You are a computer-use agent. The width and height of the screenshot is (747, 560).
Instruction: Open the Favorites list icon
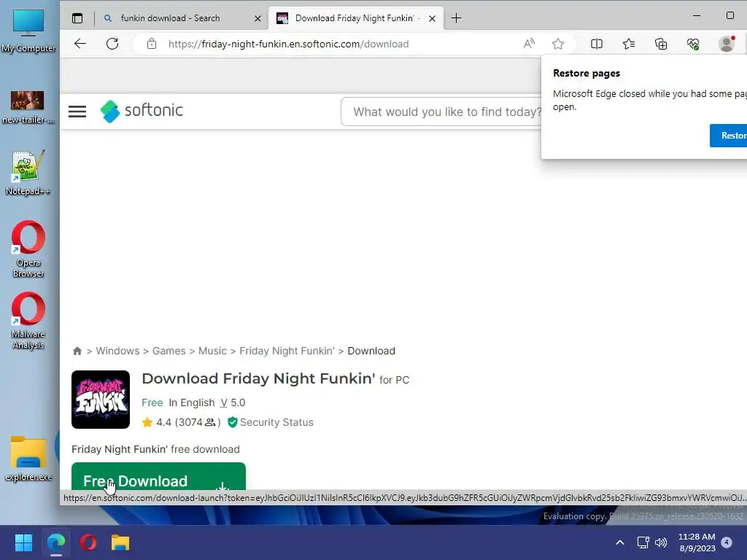[x=629, y=44]
